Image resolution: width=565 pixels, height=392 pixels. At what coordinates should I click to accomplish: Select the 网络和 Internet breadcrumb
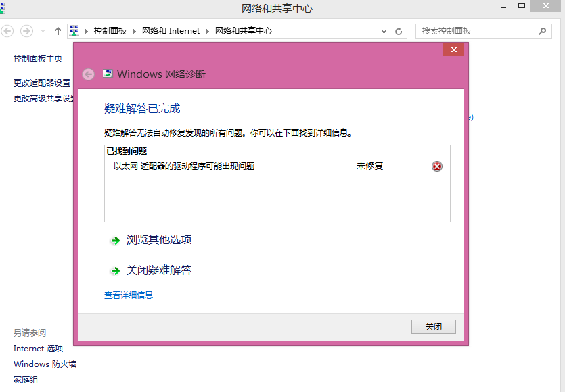[171, 31]
